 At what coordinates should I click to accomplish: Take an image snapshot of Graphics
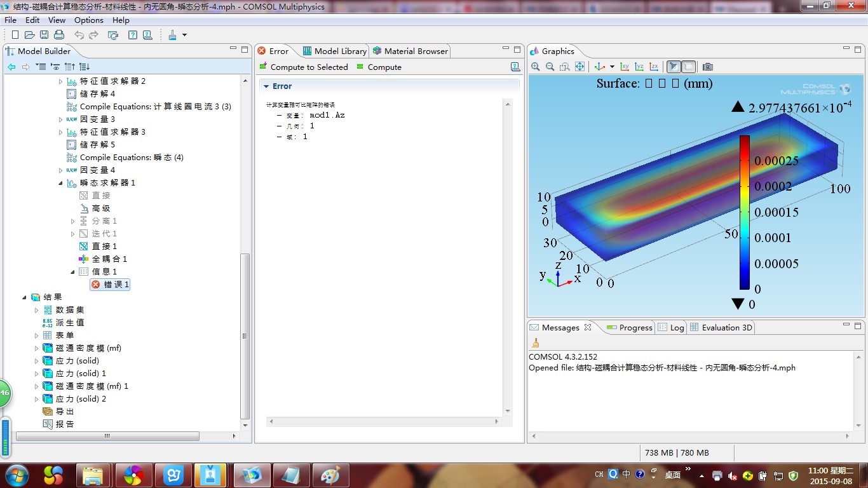tap(708, 67)
